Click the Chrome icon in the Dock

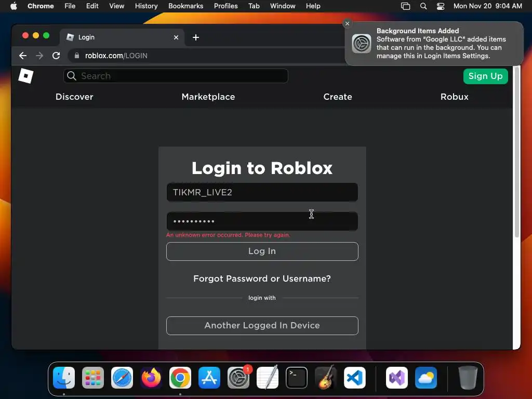click(x=180, y=378)
